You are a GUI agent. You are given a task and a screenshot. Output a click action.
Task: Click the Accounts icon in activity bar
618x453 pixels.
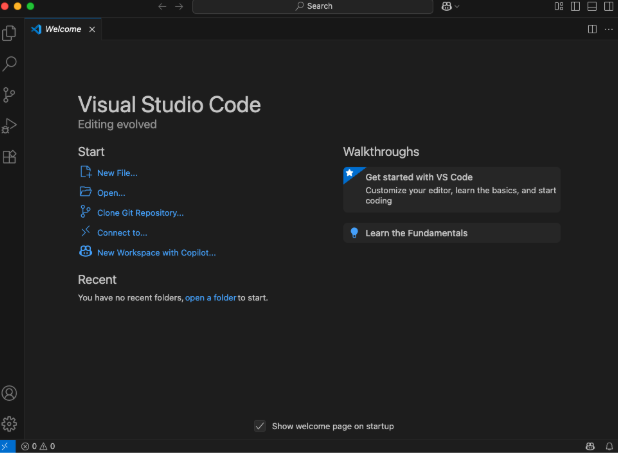coord(10,393)
